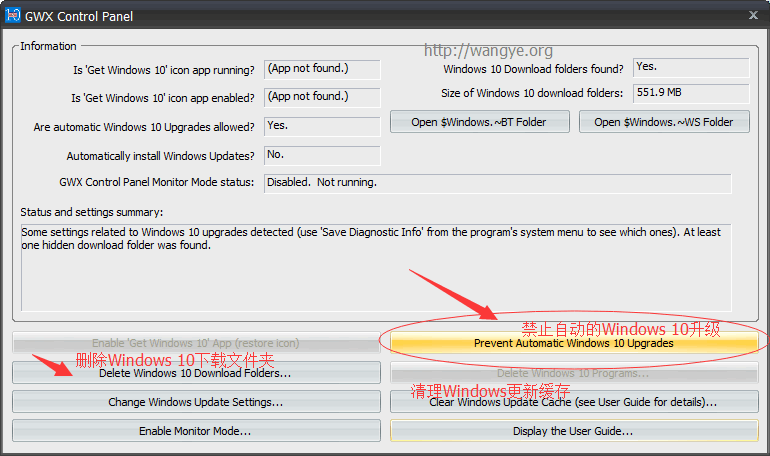Click 'Status and settings summary:' label
This screenshot has width=770, height=456.
[x=91, y=212]
